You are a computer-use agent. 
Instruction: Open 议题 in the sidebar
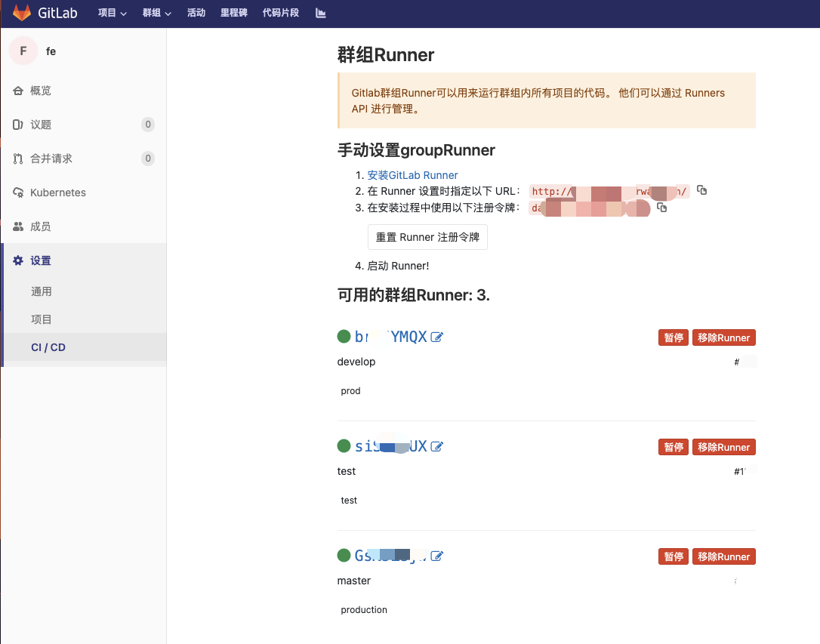pos(41,125)
